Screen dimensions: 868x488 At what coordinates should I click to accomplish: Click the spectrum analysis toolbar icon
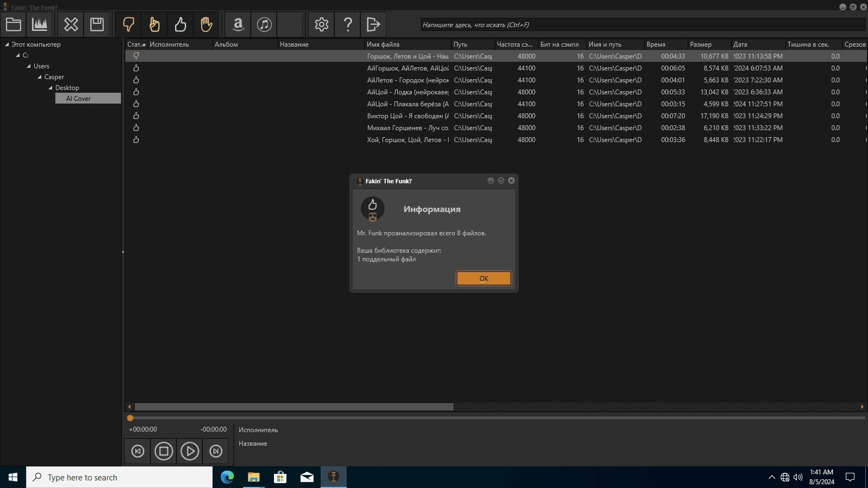[x=40, y=24]
